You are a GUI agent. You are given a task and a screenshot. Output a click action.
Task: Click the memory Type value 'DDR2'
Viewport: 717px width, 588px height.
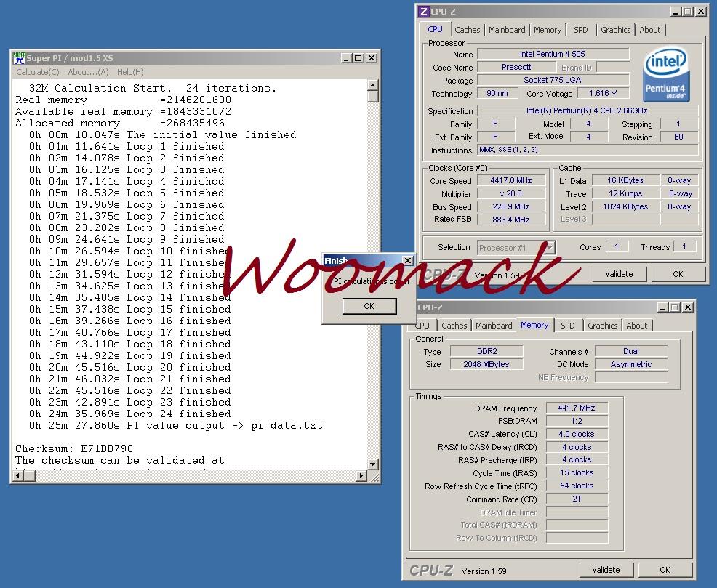(486, 351)
